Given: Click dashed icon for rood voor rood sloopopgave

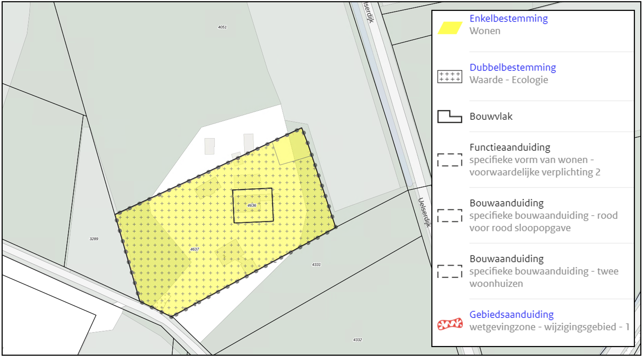Looking at the screenshot, I should pyautogui.click(x=450, y=215).
